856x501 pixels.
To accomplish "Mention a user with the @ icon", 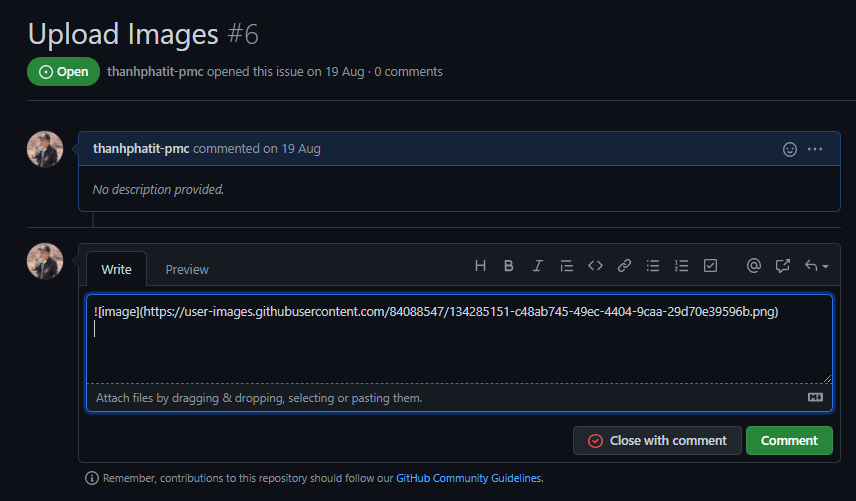I will (754, 266).
